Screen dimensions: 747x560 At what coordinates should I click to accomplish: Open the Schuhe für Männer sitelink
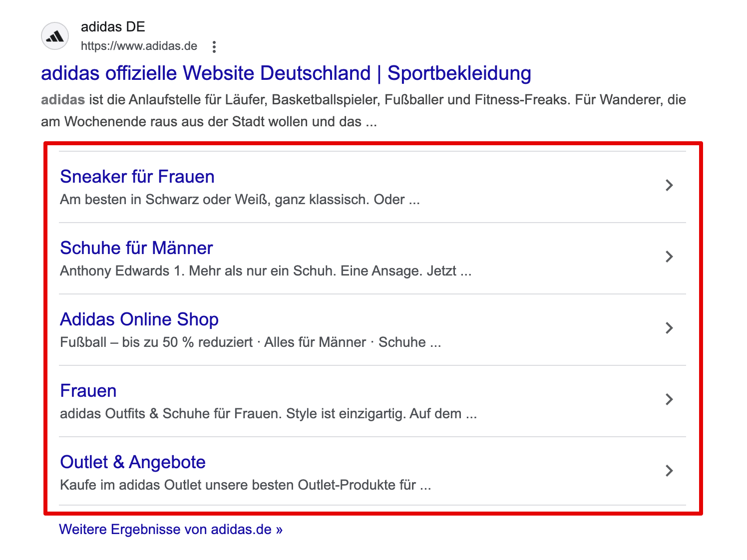tap(136, 248)
